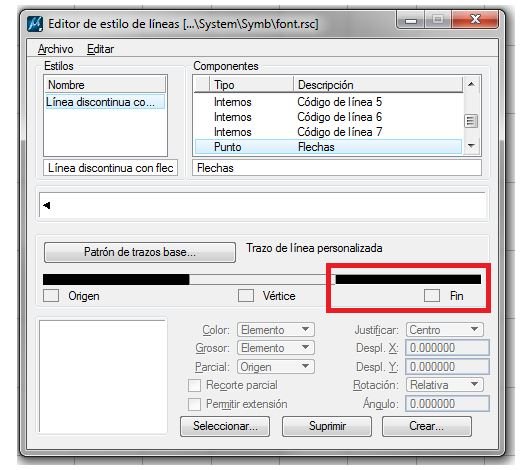Toggle the Vértice checkbox

click(x=246, y=296)
